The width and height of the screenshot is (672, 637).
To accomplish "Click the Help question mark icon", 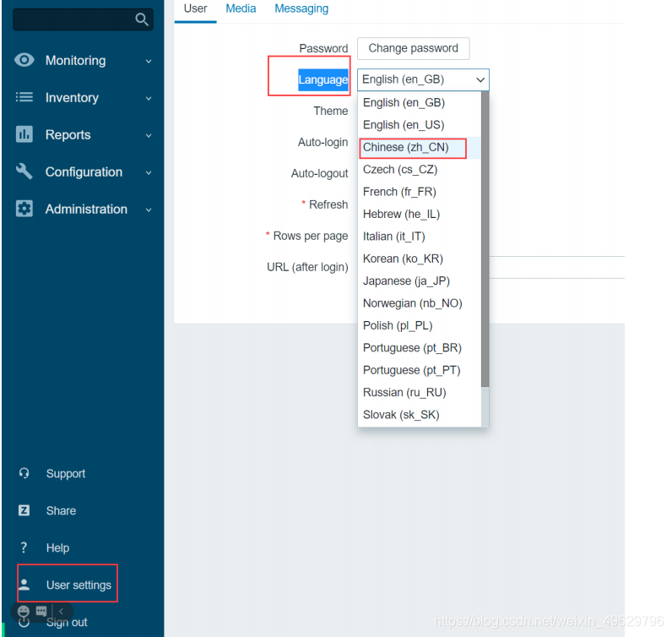I will (24, 547).
